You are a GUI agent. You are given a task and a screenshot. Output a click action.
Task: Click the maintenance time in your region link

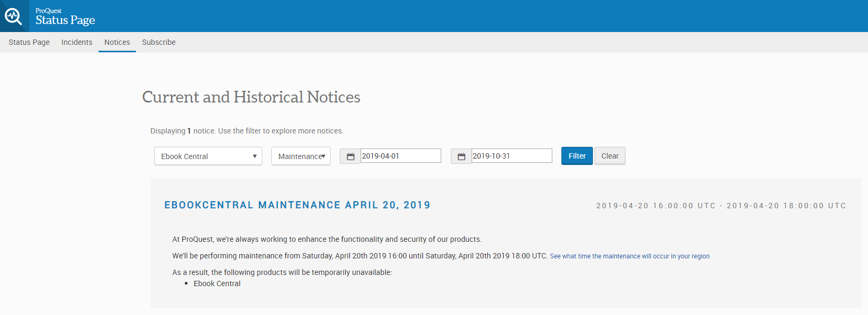[629, 256]
